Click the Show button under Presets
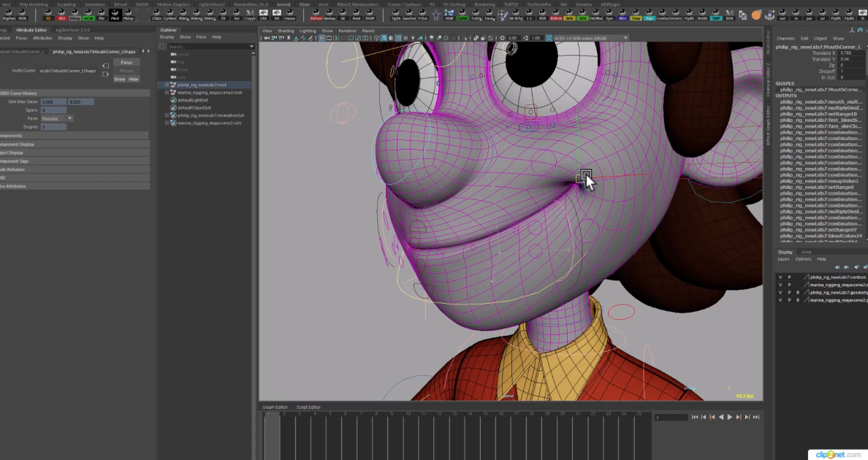This screenshot has width=868, height=460. click(120, 79)
